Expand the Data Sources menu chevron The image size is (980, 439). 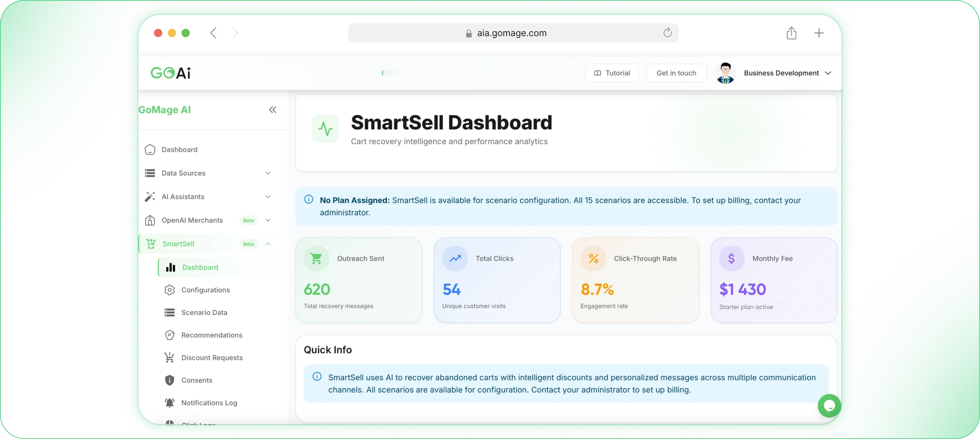point(268,173)
